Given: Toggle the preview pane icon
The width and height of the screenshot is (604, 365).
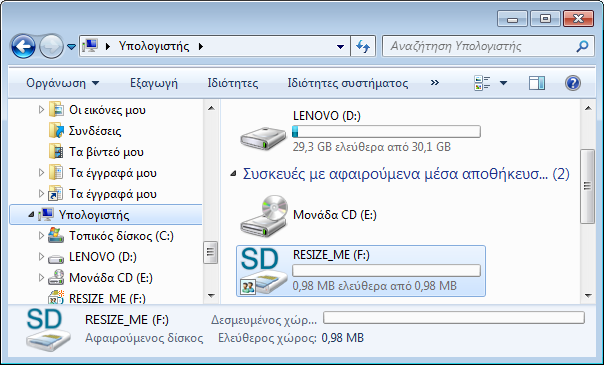Looking at the screenshot, I should click(537, 83).
